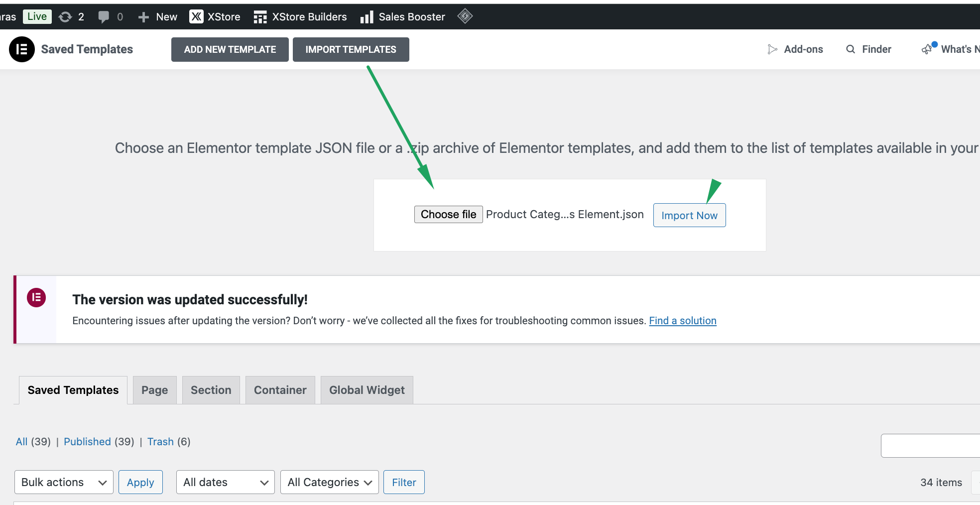Click the XStore X logo icon
980x505 pixels.
[x=197, y=17]
